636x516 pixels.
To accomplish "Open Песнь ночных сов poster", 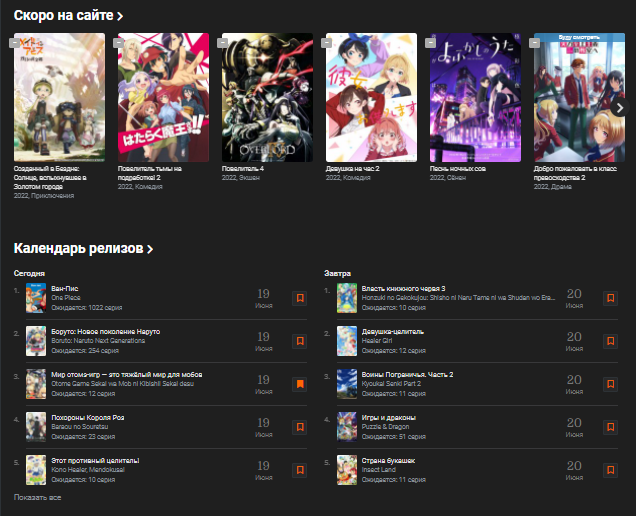I will click(475, 97).
